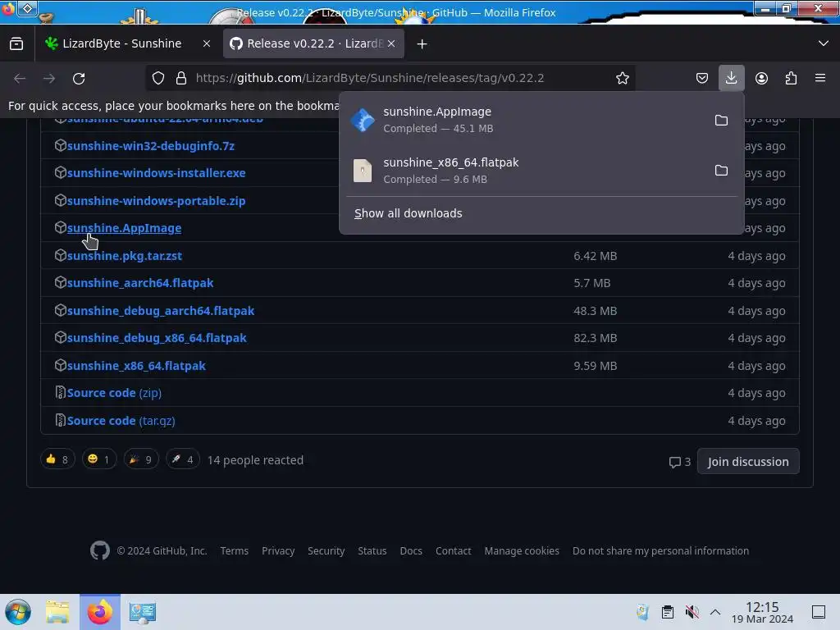Click 14 people reacted text
Screen dimensions: 840x630
(255, 460)
